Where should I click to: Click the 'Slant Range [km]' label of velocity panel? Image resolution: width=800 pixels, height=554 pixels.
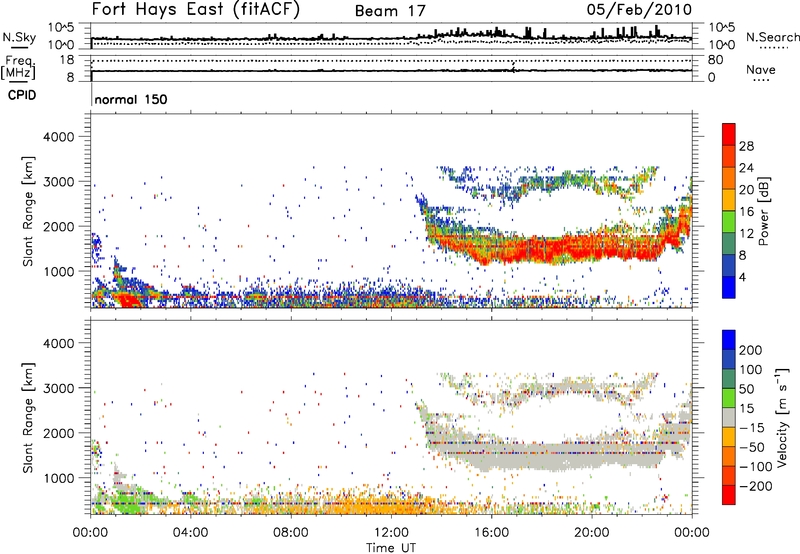28,417
